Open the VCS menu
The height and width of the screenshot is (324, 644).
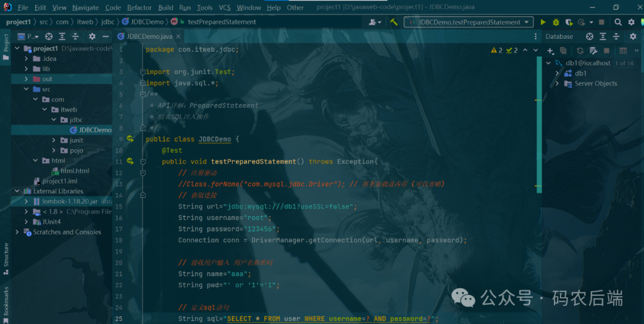pyautogui.click(x=225, y=7)
